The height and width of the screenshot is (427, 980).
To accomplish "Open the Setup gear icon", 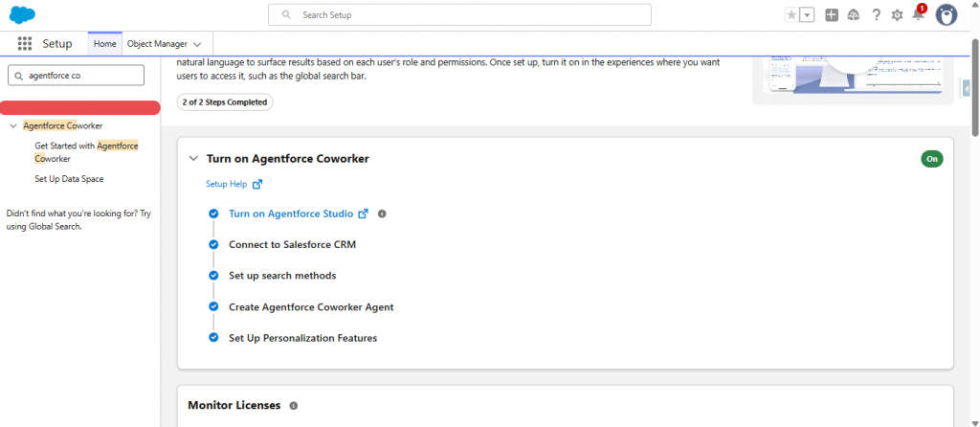I will click(x=897, y=15).
